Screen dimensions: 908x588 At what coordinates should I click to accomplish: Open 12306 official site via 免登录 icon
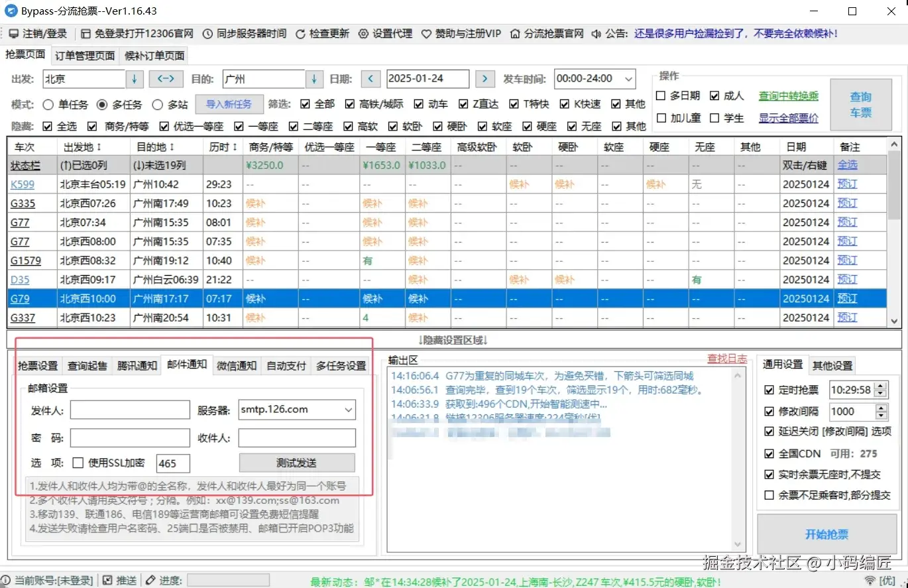click(85, 34)
